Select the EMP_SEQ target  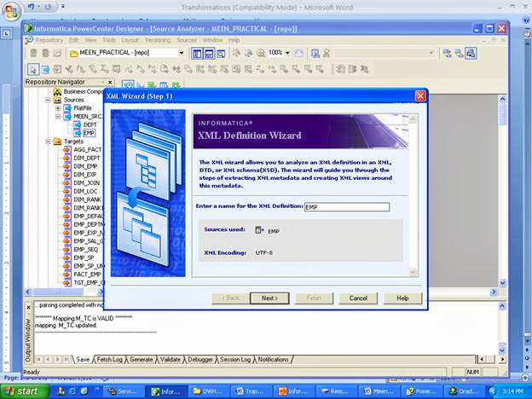[x=86, y=249]
